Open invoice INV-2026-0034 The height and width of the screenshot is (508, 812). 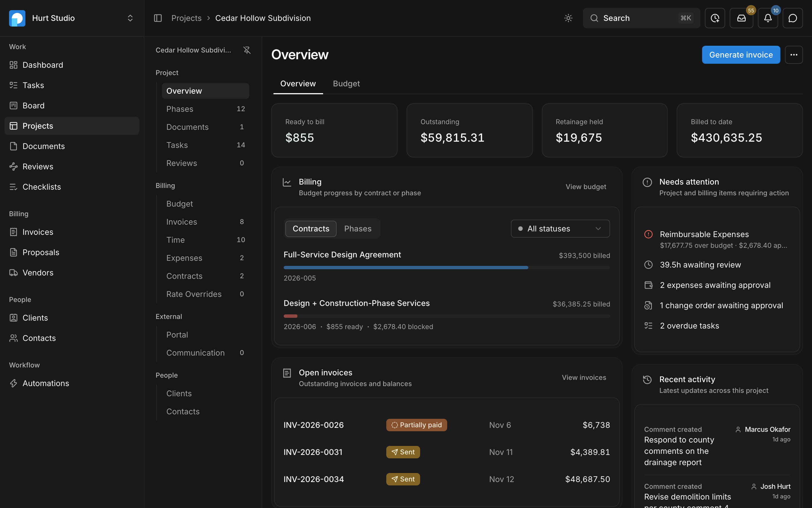[447, 479]
